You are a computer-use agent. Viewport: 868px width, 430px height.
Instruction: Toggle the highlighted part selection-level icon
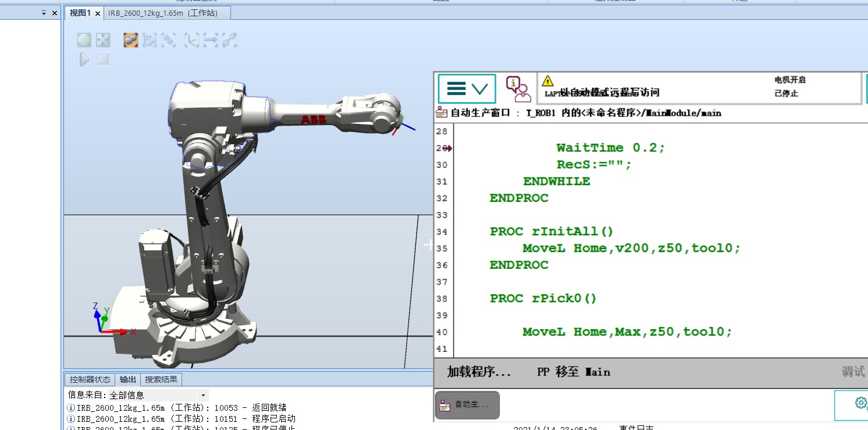[131, 40]
